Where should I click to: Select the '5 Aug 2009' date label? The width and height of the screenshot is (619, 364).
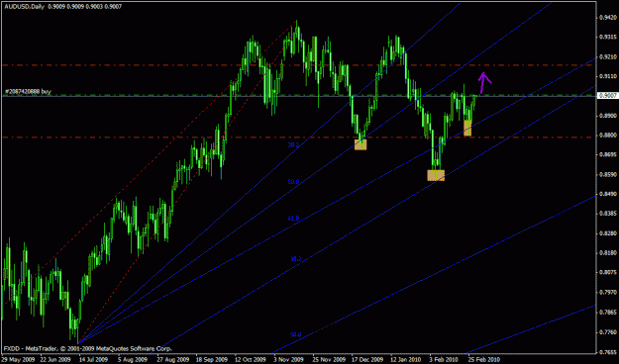133,360
